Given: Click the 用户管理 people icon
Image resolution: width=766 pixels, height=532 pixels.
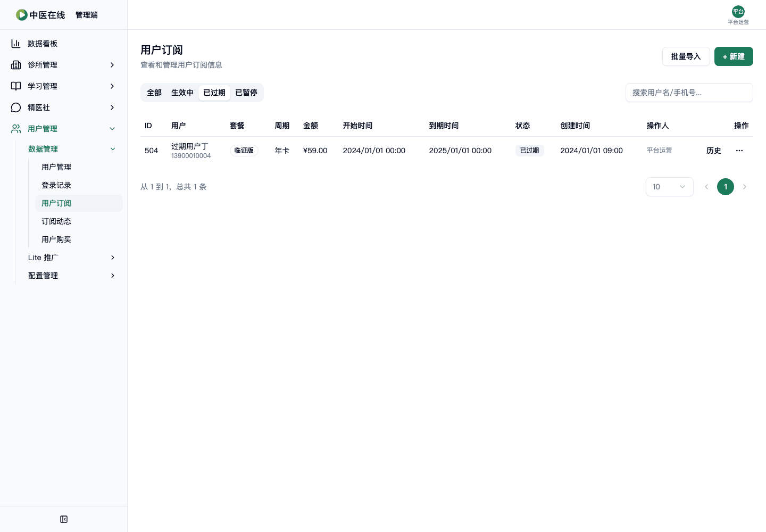Looking at the screenshot, I should pyautogui.click(x=16, y=129).
